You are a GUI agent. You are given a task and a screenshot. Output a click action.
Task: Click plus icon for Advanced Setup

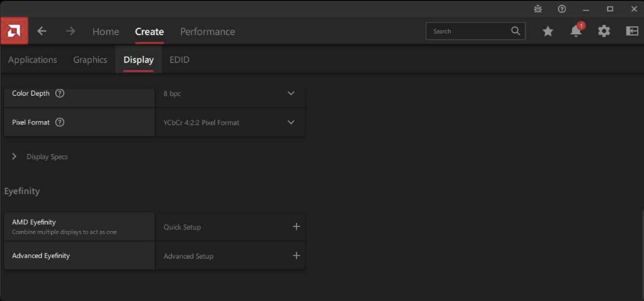(x=296, y=256)
